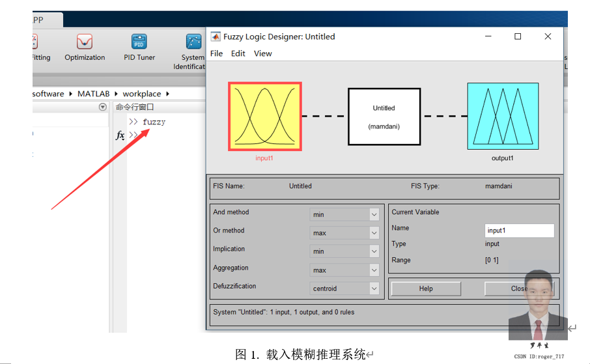This screenshot has height=364, width=590.
Task: Click the Help button
Action: (426, 288)
